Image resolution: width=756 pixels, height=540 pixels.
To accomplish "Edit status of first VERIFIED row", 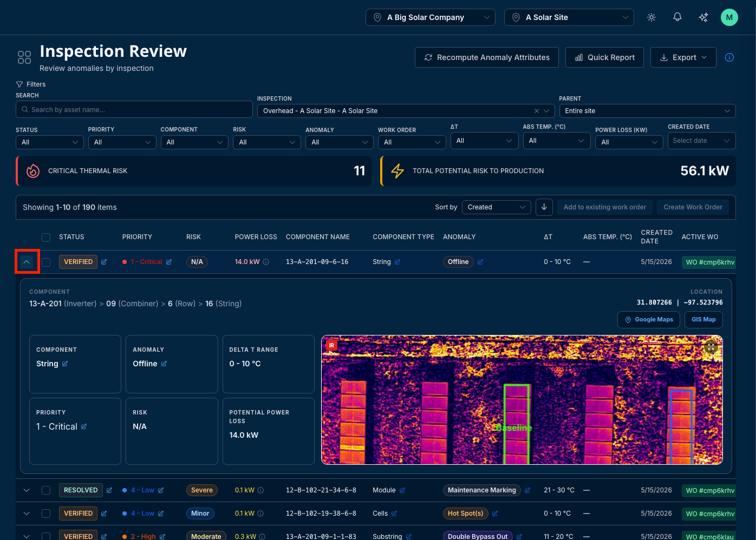I will click(104, 262).
